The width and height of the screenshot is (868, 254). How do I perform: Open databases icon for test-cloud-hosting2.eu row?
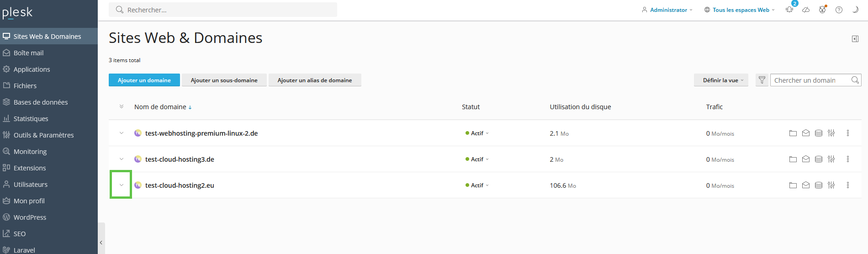[x=819, y=185]
